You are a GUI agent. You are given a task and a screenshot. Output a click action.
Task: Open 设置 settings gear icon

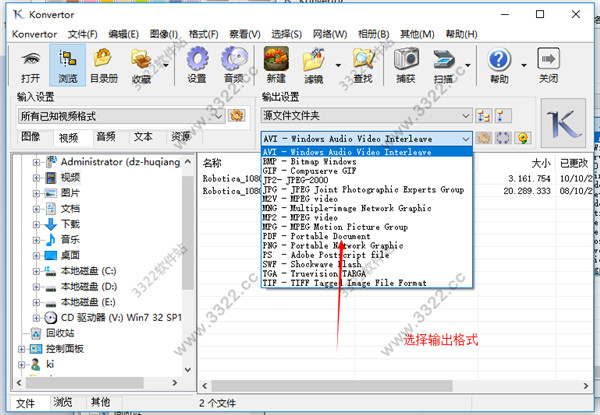(x=197, y=59)
